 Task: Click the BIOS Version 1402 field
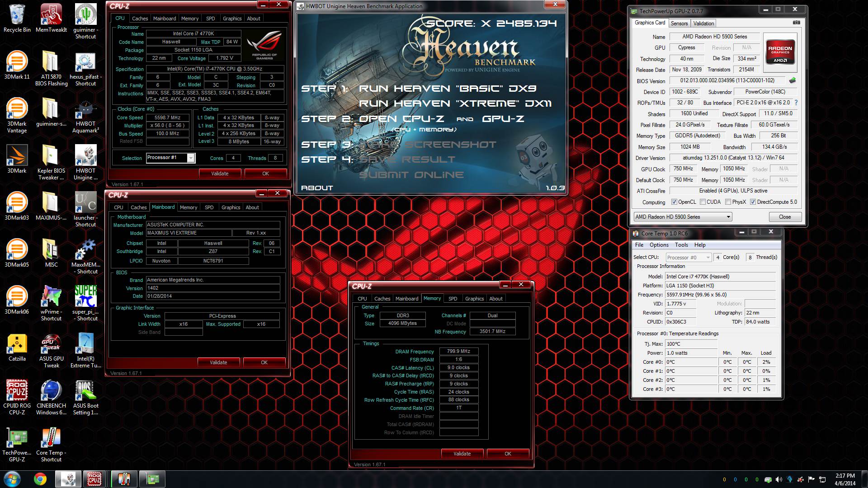pyautogui.click(x=213, y=288)
